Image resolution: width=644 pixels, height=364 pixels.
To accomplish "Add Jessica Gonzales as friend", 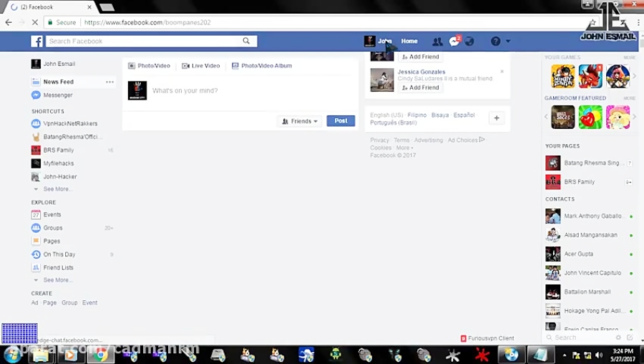I will pyautogui.click(x=421, y=87).
